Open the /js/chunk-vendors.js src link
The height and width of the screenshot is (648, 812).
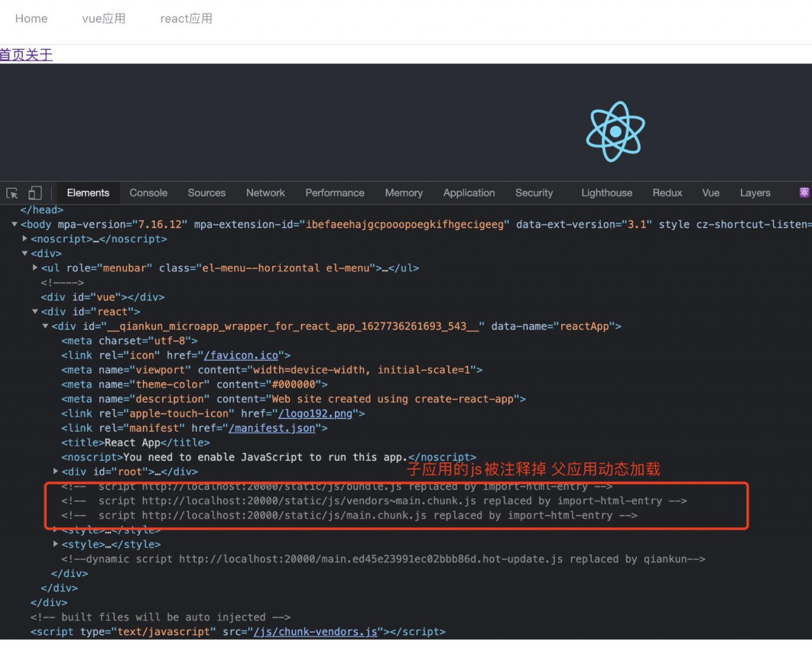coord(315,632)
